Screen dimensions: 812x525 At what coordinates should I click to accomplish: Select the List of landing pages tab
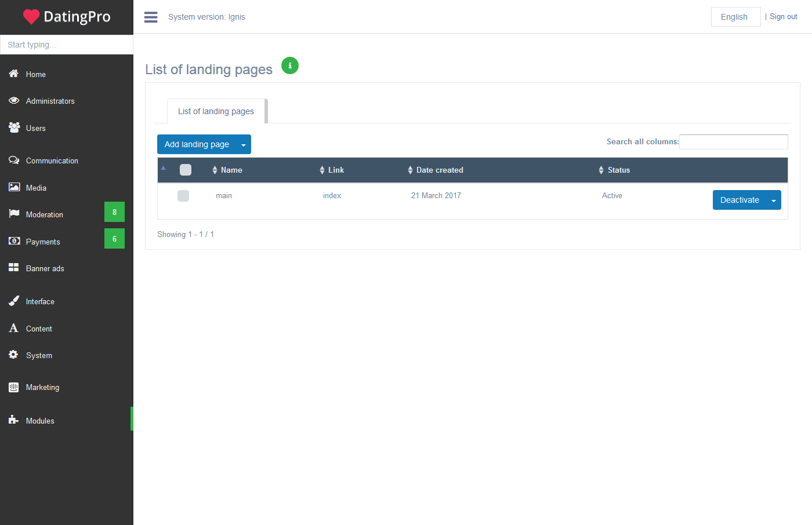216,111
